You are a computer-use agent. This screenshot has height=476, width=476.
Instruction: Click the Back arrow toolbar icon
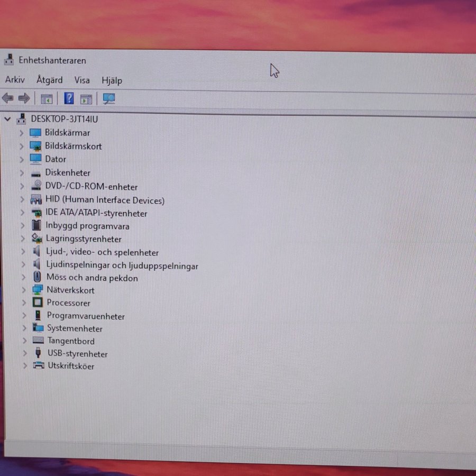8,98
